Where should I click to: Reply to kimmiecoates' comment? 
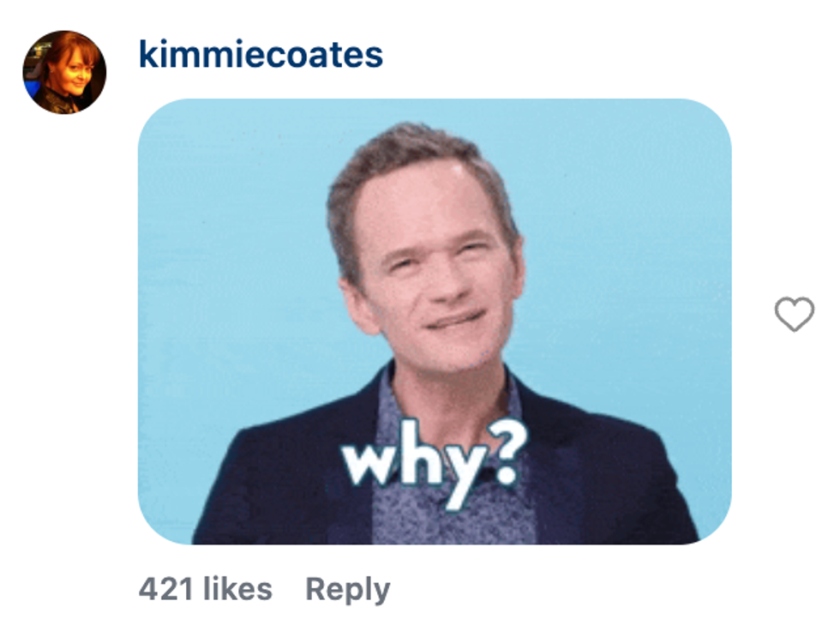(348, 590)
